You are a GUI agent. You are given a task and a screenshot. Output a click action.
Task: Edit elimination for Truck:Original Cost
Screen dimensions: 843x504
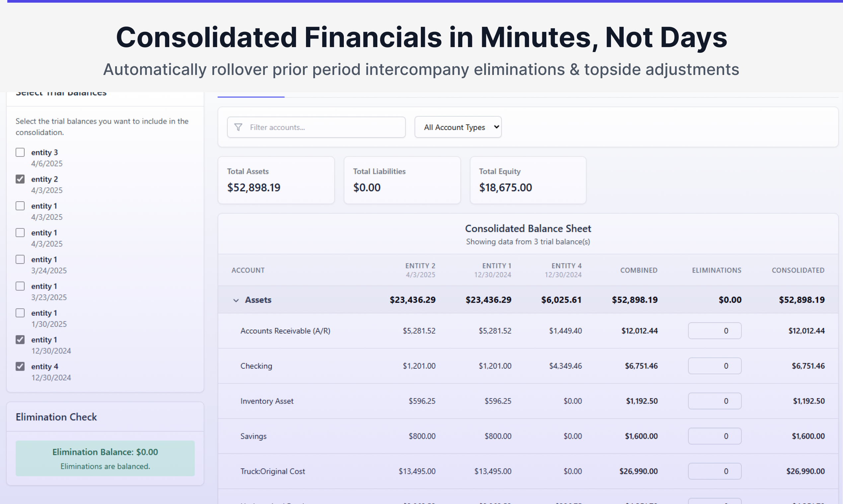pyautogui.click(x=715, y=471)
